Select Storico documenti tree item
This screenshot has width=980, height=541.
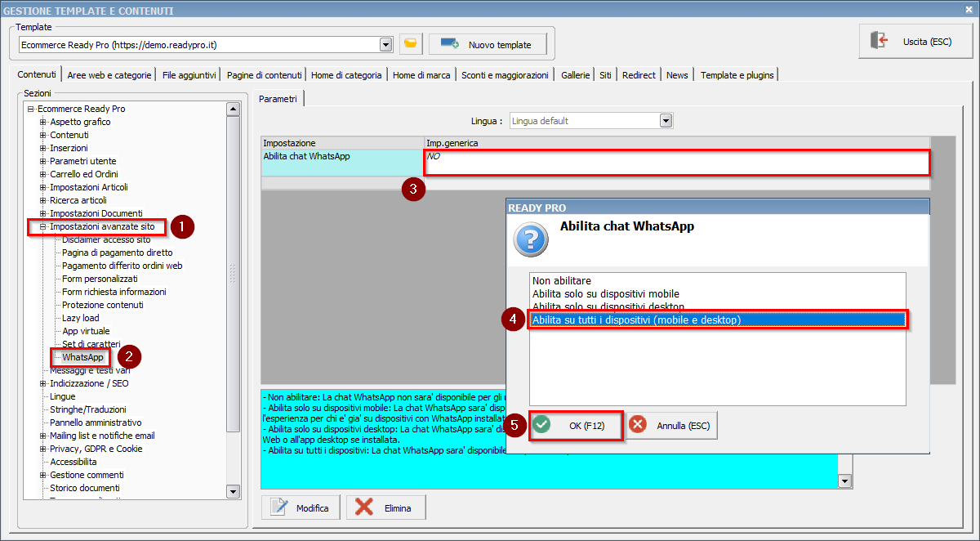85,488
